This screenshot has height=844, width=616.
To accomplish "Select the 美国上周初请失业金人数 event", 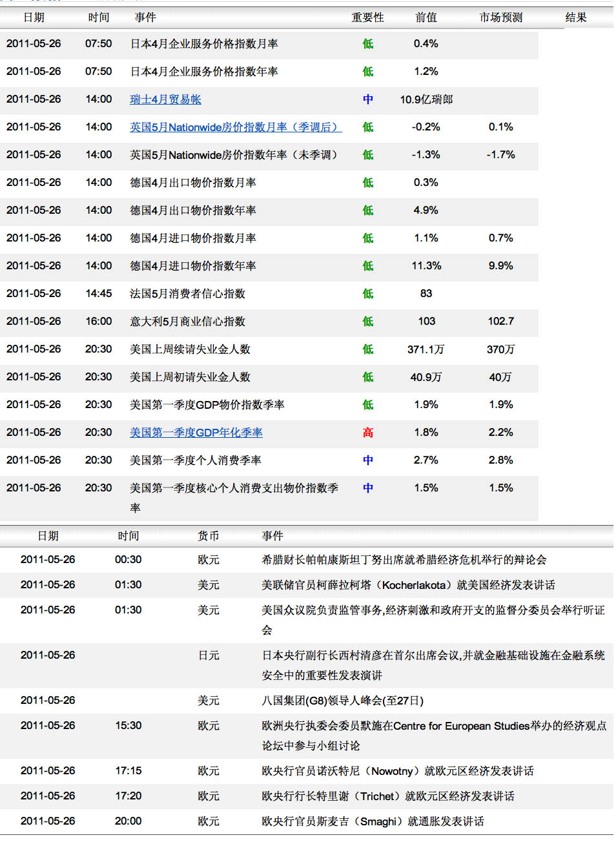I will (x=190, y=377).
